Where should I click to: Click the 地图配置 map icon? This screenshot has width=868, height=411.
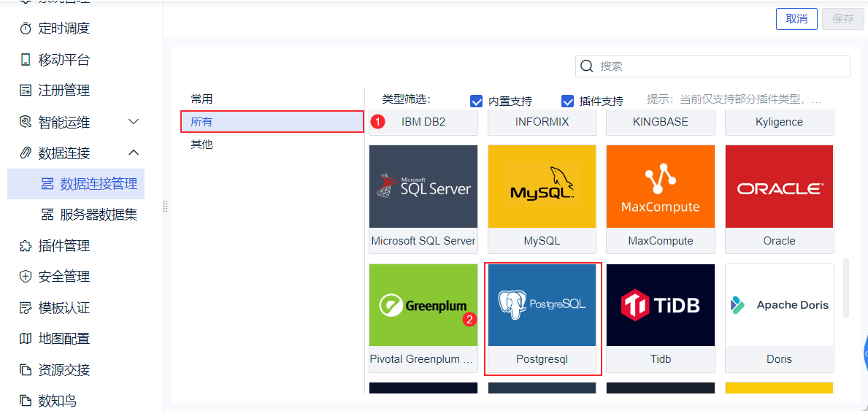[x=26, y=339]
